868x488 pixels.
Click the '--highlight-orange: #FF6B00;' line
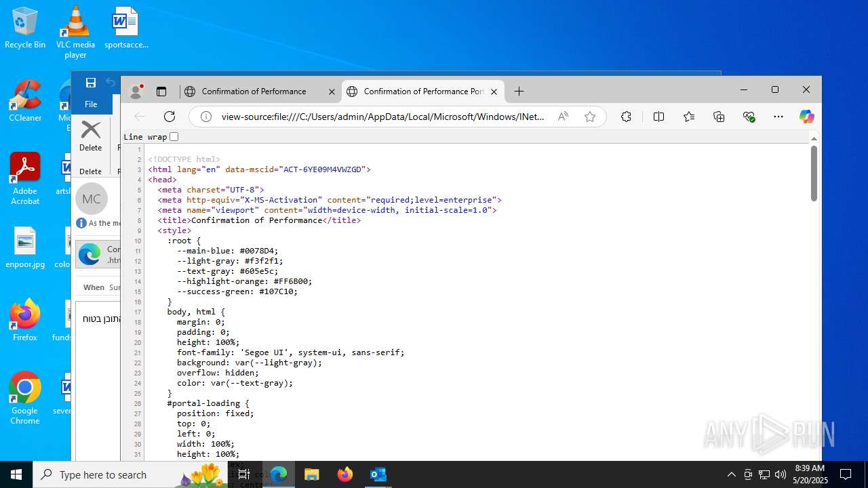pyautogui.click(x=244, y=281)
